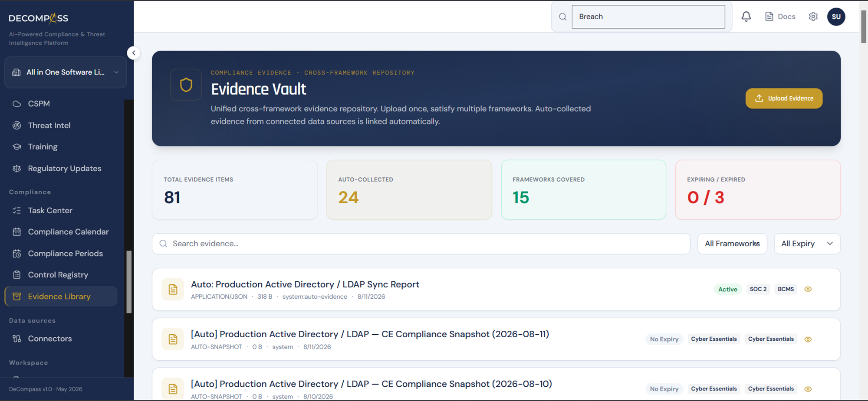Focus the Search evidence field
The image size is (868, 401).
tap(421, 244)
